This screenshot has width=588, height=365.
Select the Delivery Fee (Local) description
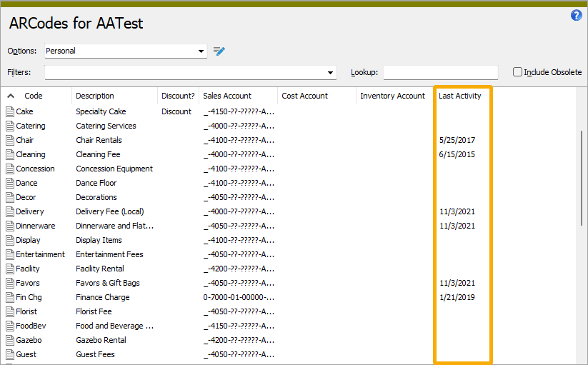click(x=110, y=211)
